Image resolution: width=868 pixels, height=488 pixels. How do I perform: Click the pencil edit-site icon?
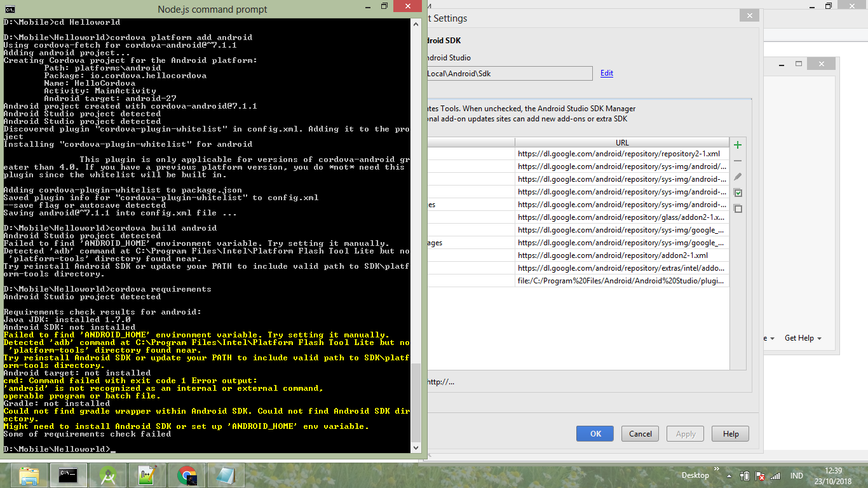tap(738, 177)
